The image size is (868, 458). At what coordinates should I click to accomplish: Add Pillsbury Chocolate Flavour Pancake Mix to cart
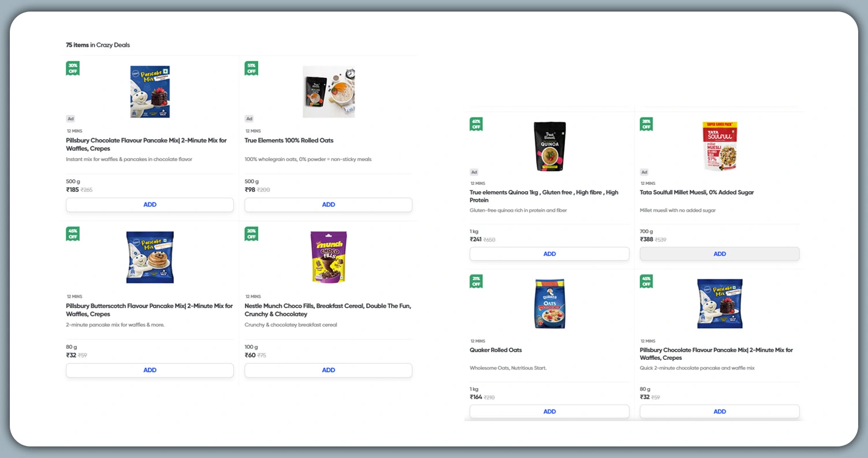point(150,204)
